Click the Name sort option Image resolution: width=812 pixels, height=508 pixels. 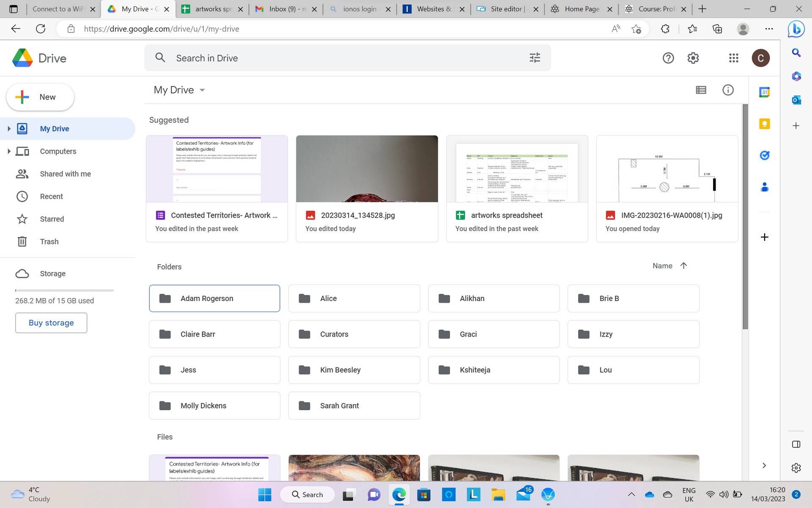(662, 265)
